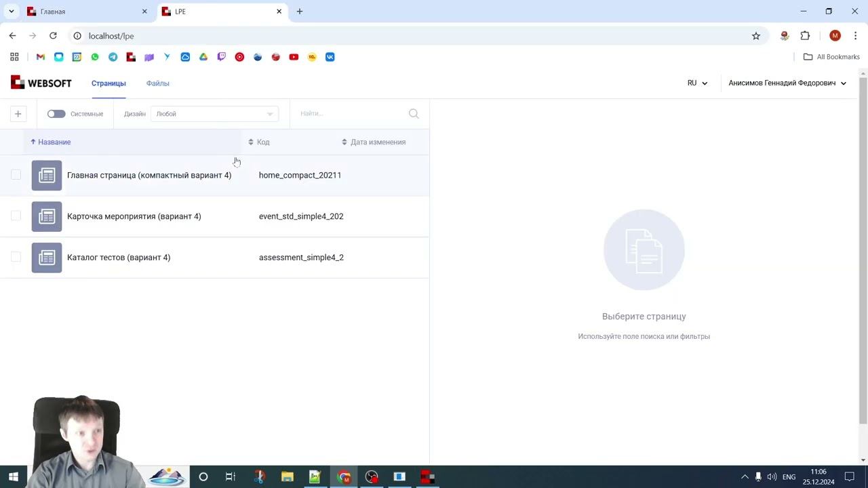Open Карточка мероприятия (вариант 4) page

click(x=134, y=216)
